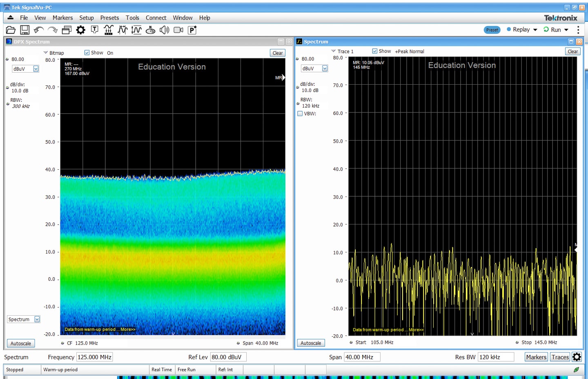
Task: Open the Tools menu
Action: point(132,18)
